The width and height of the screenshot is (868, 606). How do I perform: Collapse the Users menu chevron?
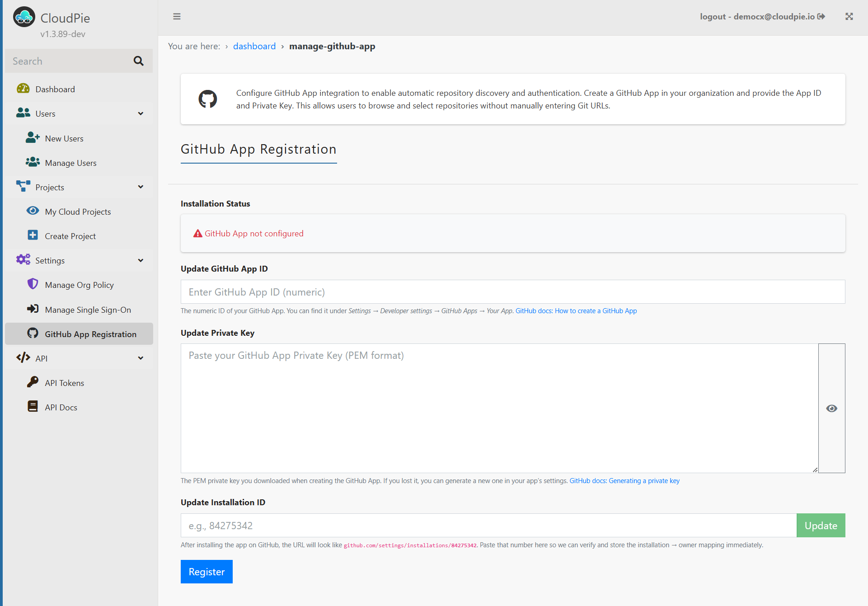141,113
